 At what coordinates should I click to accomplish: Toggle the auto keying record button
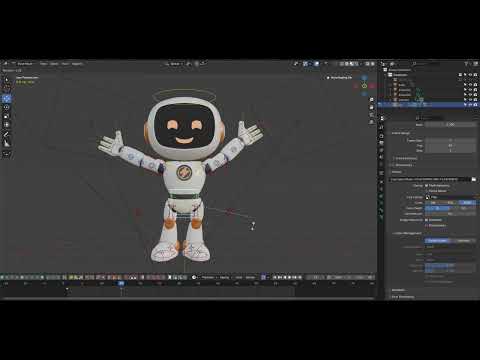(263, 277)
